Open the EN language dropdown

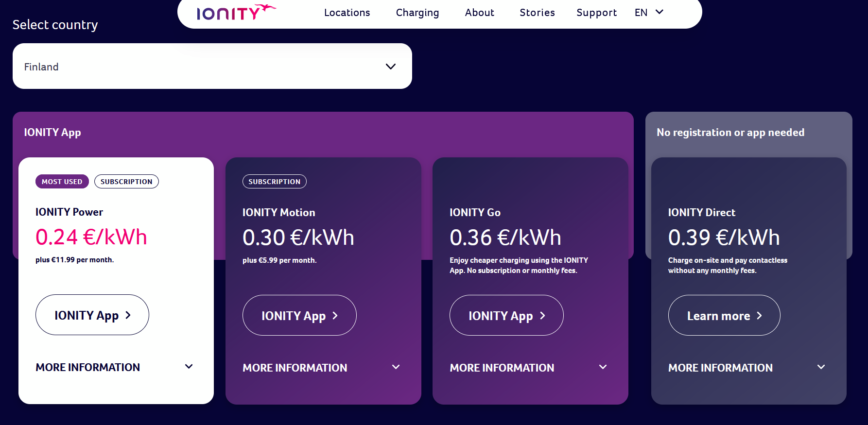point(649,13)
